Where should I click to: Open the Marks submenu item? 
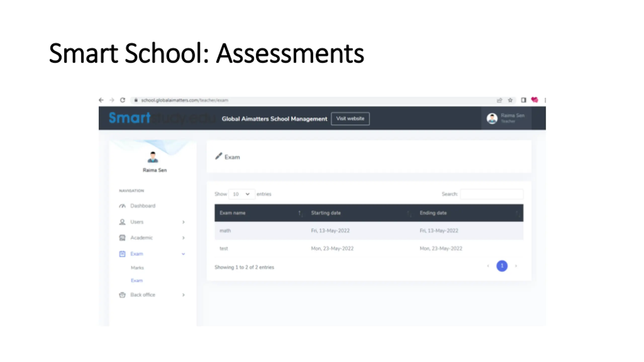[x=137, y=268]
